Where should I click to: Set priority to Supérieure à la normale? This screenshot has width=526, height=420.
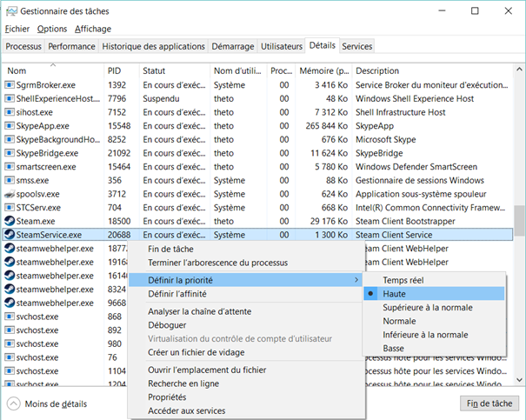[435, 308]
